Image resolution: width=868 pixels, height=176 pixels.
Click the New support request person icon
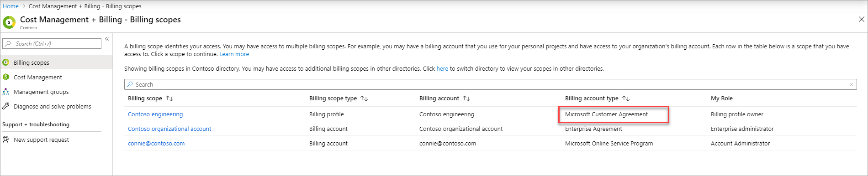click(6, 140)
